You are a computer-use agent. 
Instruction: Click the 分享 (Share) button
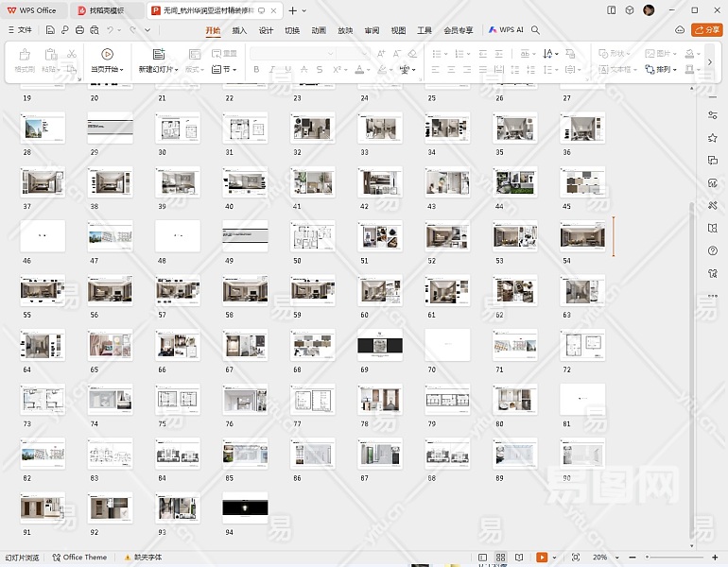[x=706, y=30]
